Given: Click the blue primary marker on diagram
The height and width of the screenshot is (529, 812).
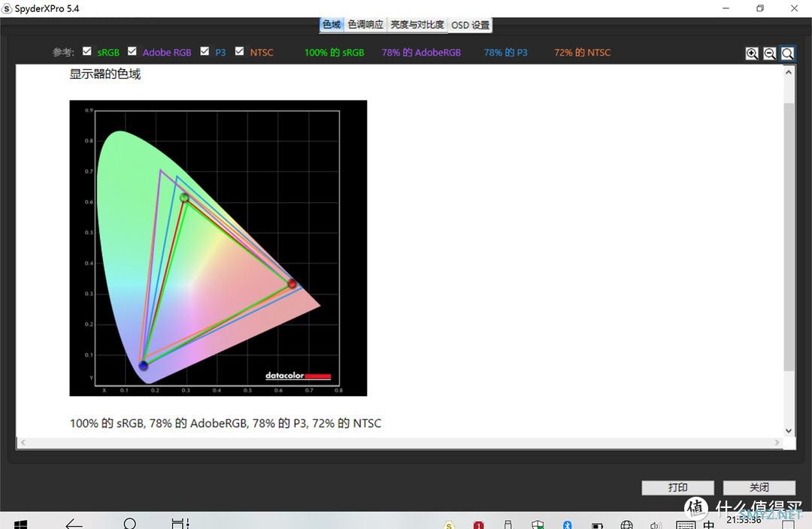Looking at the screenshot, I should [144, 365].
